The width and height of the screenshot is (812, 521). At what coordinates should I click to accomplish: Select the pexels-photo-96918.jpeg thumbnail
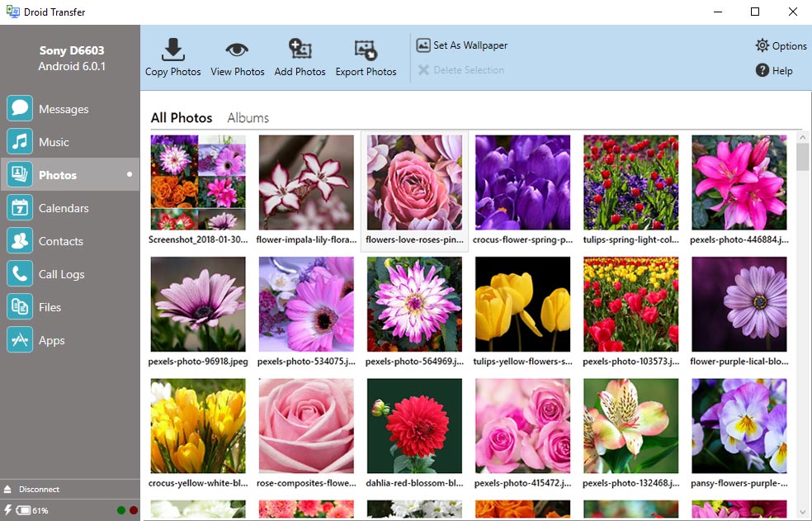(x=198, y=305)
